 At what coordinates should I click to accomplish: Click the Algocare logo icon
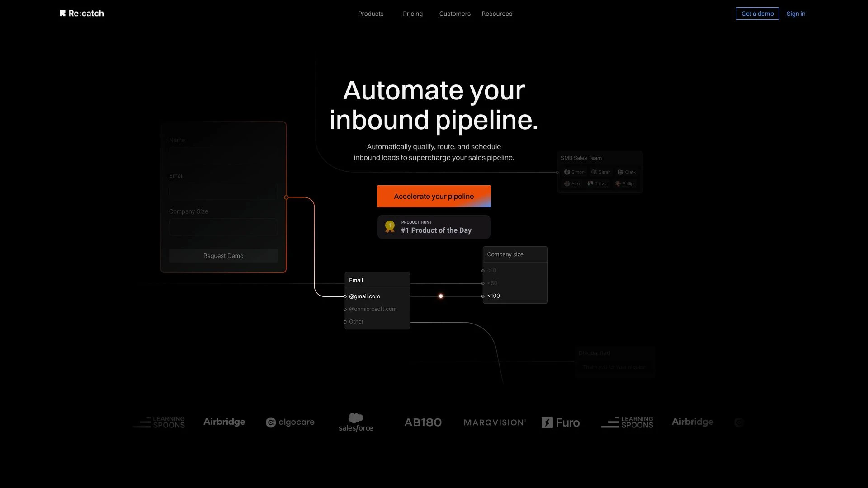[271, 423]
